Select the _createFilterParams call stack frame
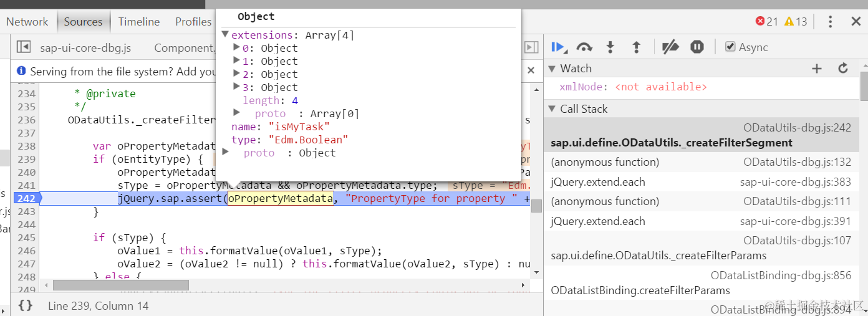 701,248
